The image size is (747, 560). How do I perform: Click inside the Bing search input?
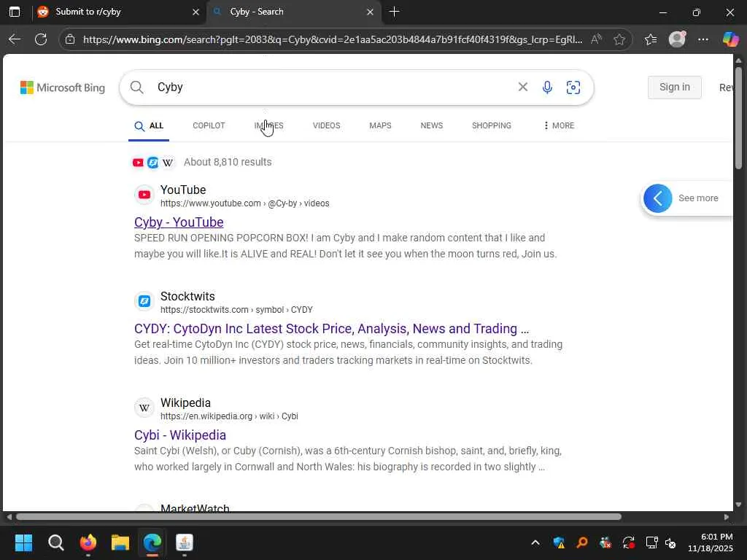pos(333,87)
